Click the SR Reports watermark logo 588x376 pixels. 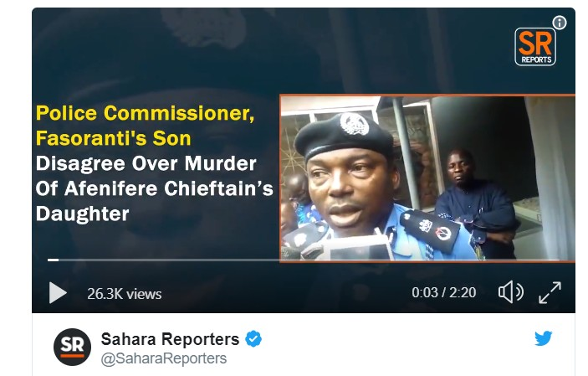[534, 47]
